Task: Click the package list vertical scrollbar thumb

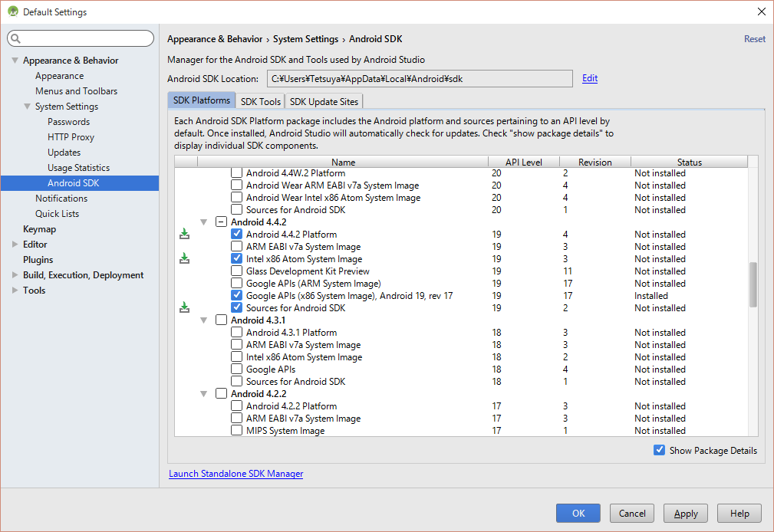Action: point(753,284)
